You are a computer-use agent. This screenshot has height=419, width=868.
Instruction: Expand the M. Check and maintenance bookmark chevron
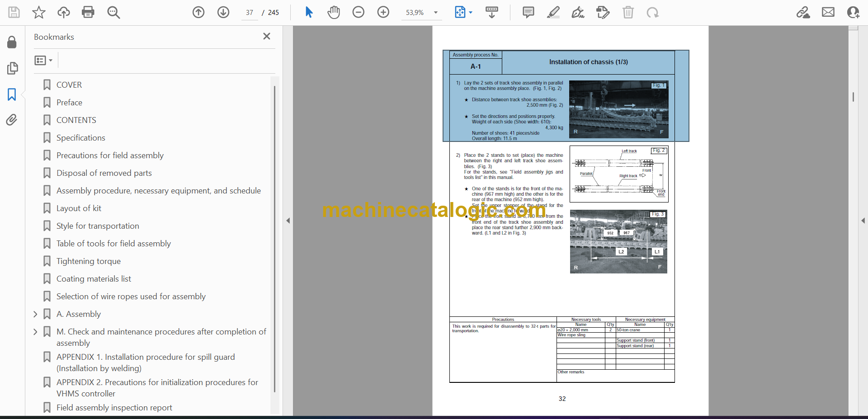35,332
